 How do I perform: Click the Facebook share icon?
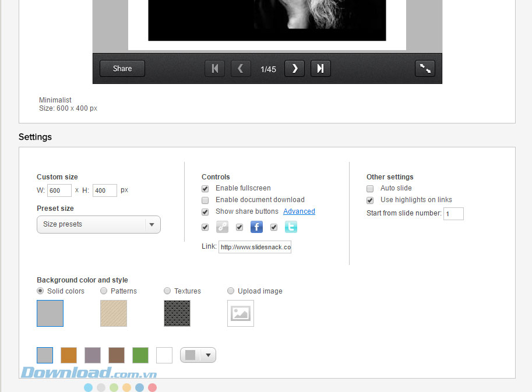(x=256, y=227)
